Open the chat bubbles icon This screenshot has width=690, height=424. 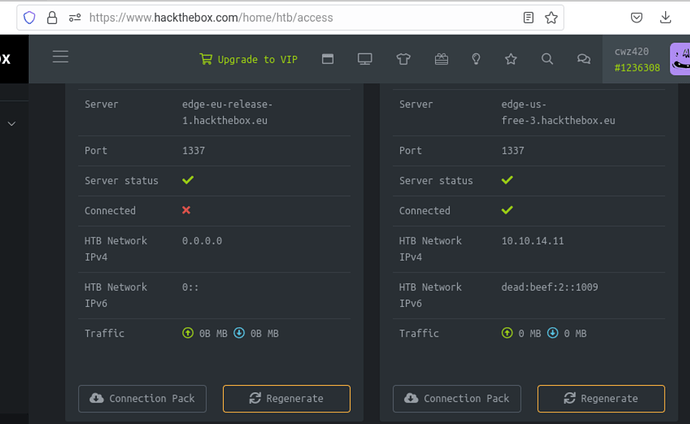(x=583, y=59)
